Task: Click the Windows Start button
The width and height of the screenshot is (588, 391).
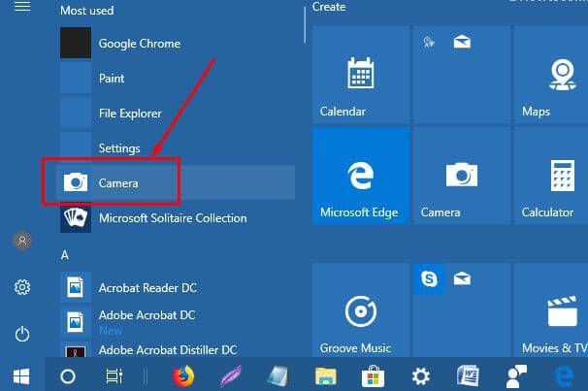Action: click(21, 376)
